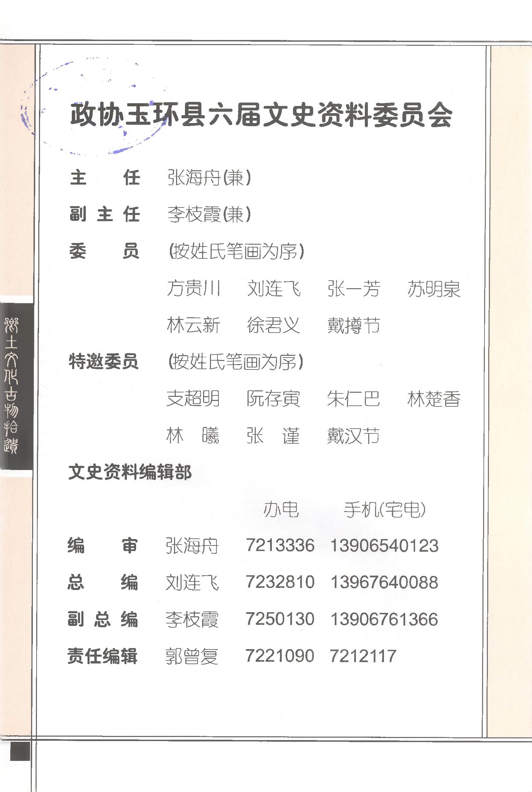Click committee member name 方贵川
This screenshot has width=532, height=792.
point(194,288)
